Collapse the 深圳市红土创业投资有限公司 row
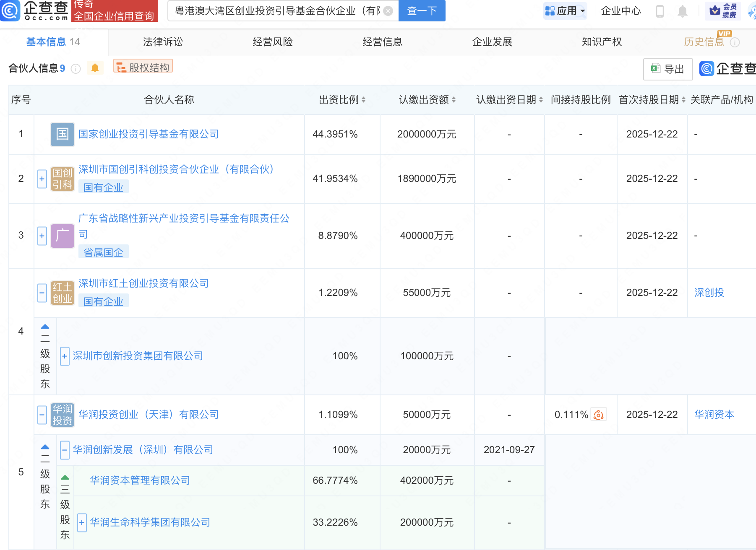This screenshot has height=550, width=756. click(42, 293)
